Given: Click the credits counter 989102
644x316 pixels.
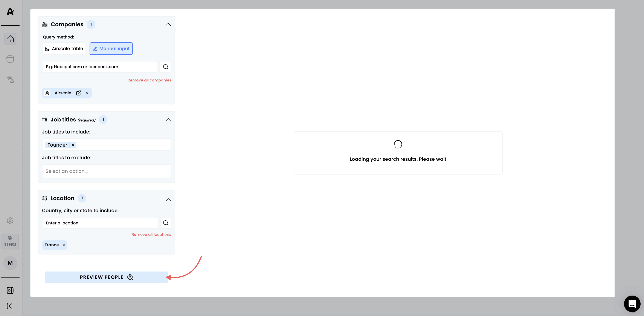Looking at the screenshot, I should (x=10, y=241).
